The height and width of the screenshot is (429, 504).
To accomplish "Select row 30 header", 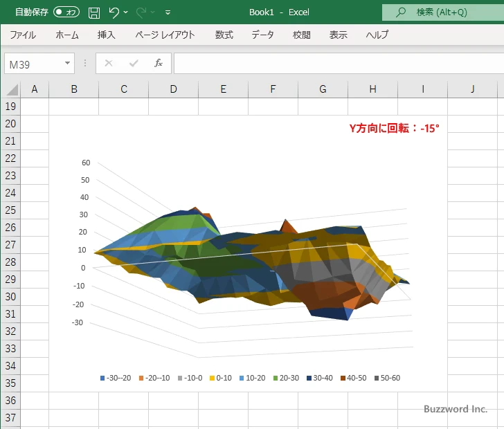I will [x=10, y=297].
